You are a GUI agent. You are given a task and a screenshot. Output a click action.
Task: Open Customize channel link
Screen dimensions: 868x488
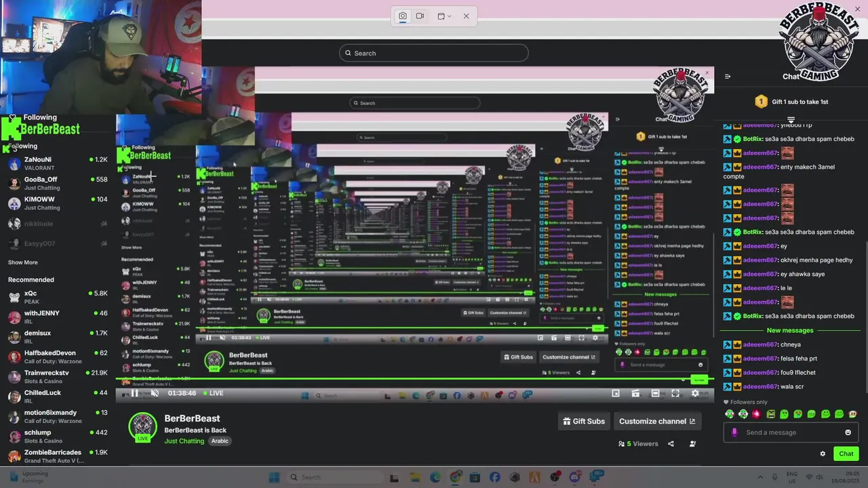657,421
